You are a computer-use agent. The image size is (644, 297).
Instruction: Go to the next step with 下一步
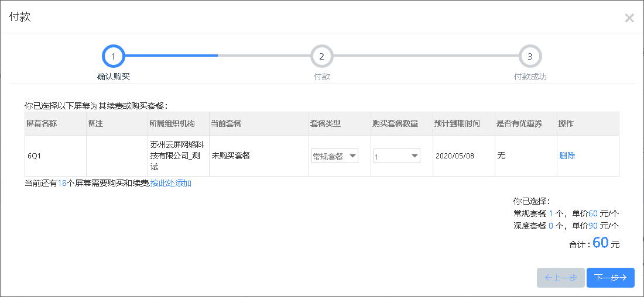point(610,278)
